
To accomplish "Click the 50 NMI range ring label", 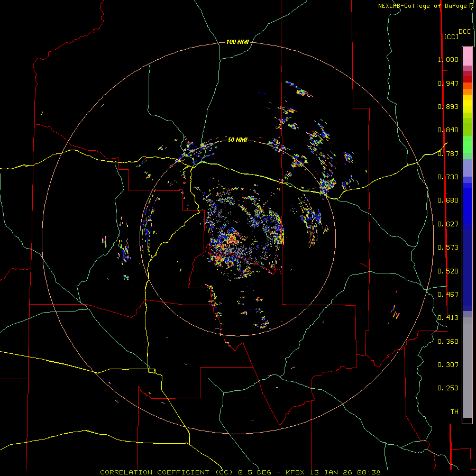I will tap(237, 140).
